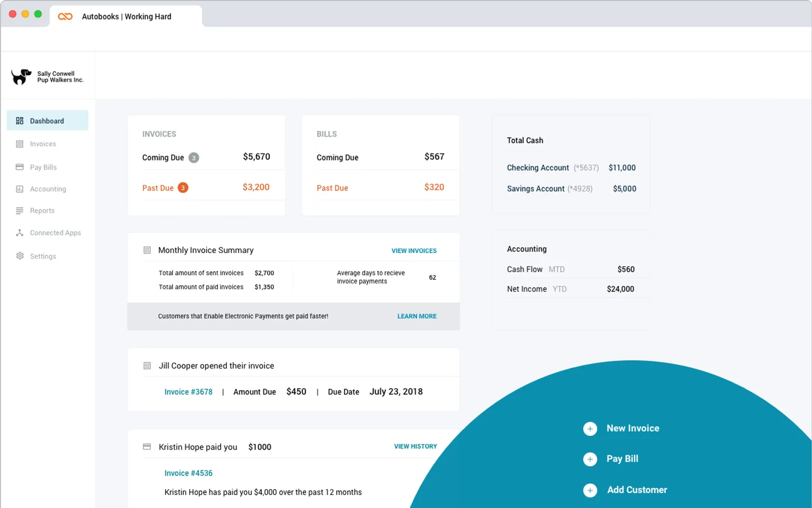812x508 pixels.
Task: Click the plus icon beside New Invoice
Action: 590,429
